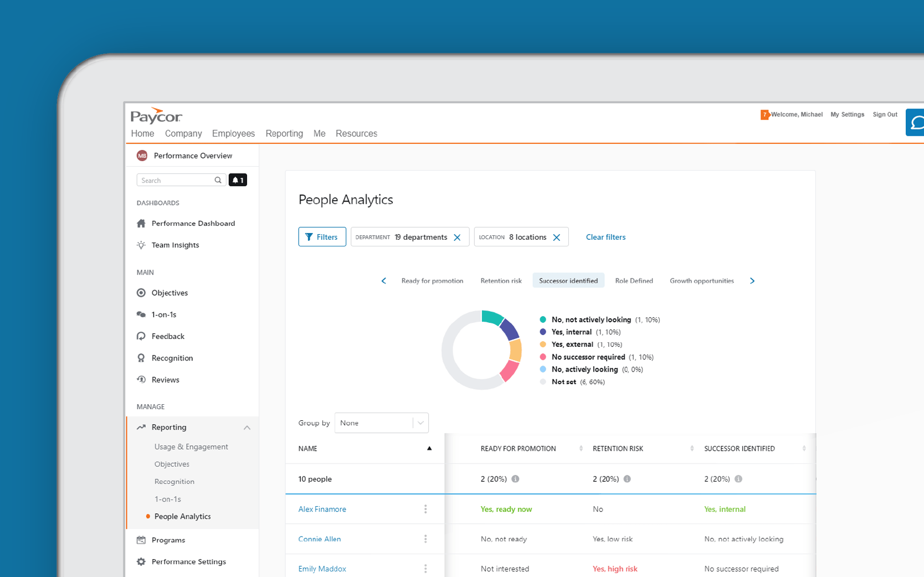Remove the Location filter chip

click(x=557, y=237)
